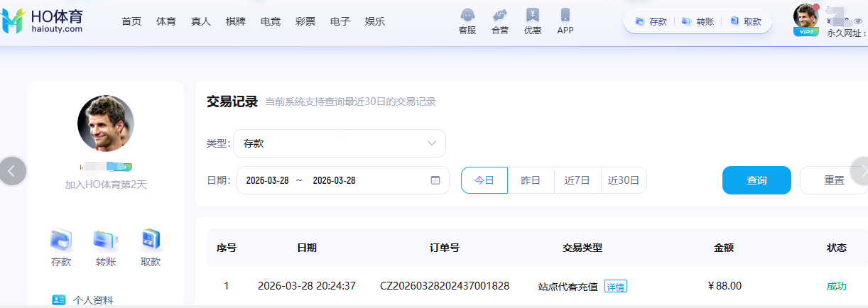
Task: Click the start date 2026-03-28 field
Action: click(x=267, y=180)
